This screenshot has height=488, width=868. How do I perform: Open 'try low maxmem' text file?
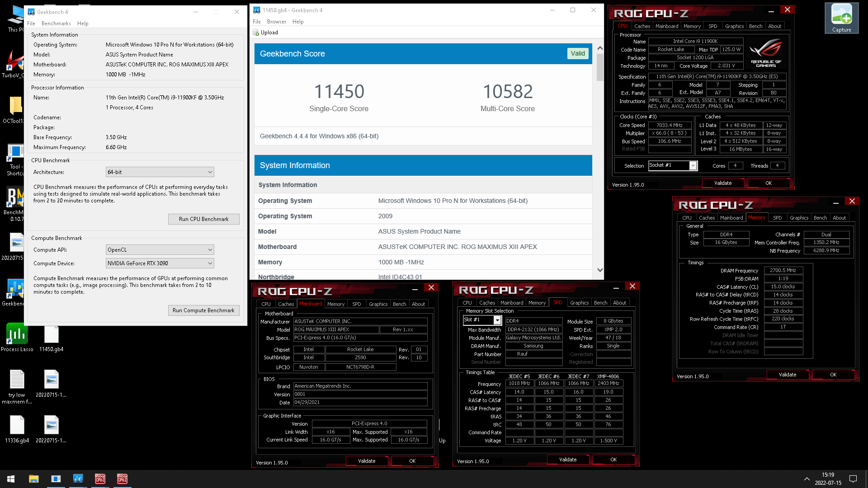(17, 386)
